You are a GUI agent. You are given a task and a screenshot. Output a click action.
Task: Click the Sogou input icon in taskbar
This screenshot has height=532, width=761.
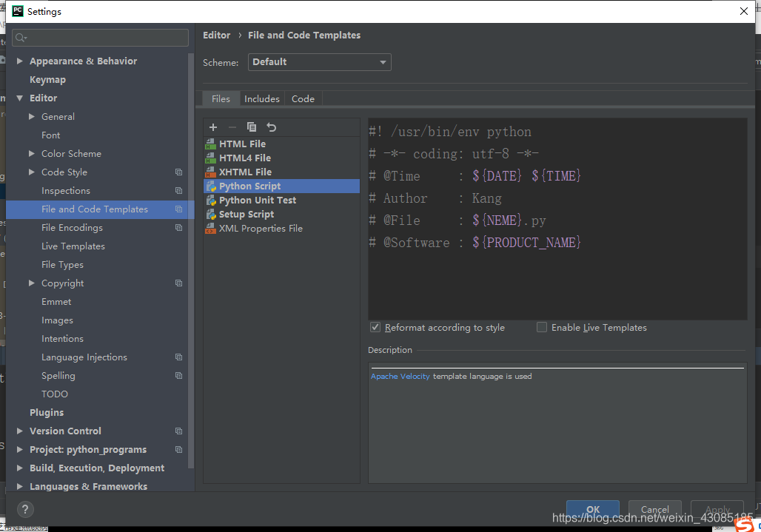coord(744,525)
